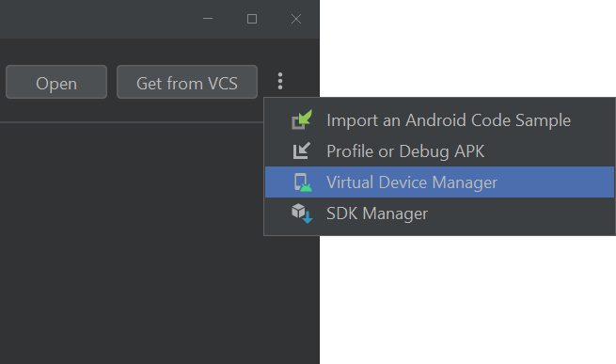This screenshot has height=364, width=616.
Task: Choose Profile or Debug APK from menu
Action: 405,151
